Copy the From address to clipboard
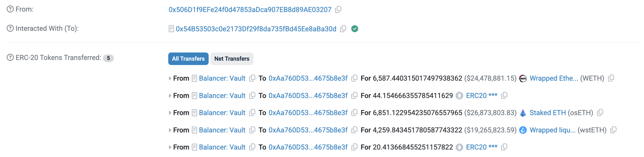 coord(338,10)
